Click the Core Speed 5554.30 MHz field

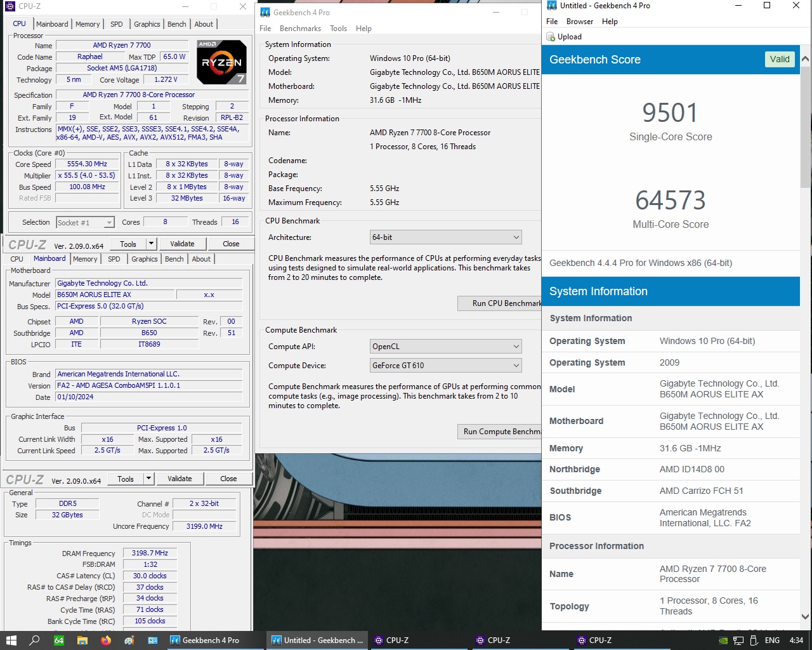88,164
